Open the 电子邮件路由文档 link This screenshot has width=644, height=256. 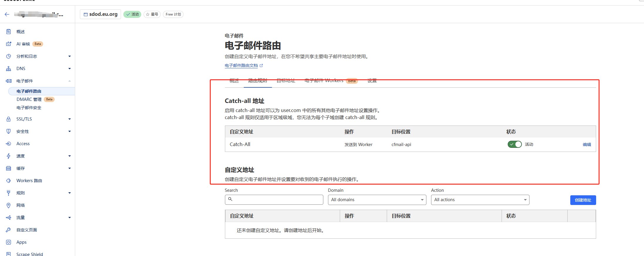click(x=241, y=65)
